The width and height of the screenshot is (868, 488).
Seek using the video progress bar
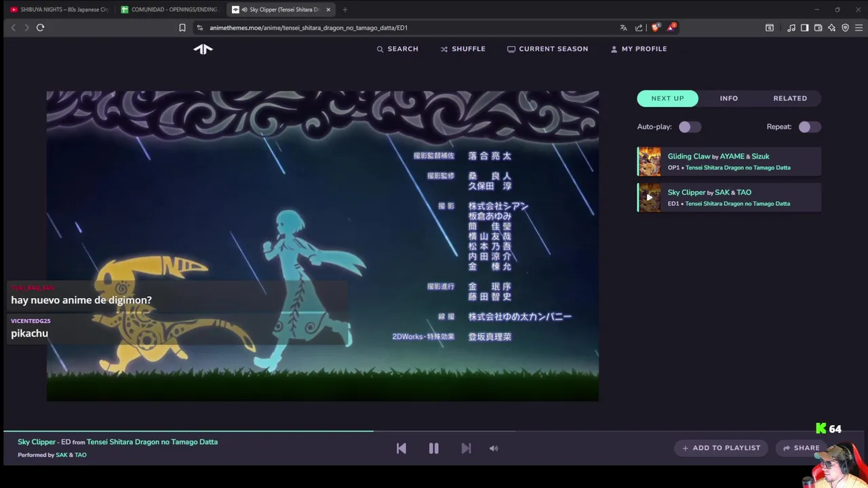pyautogui.click(x=434, y=431)
